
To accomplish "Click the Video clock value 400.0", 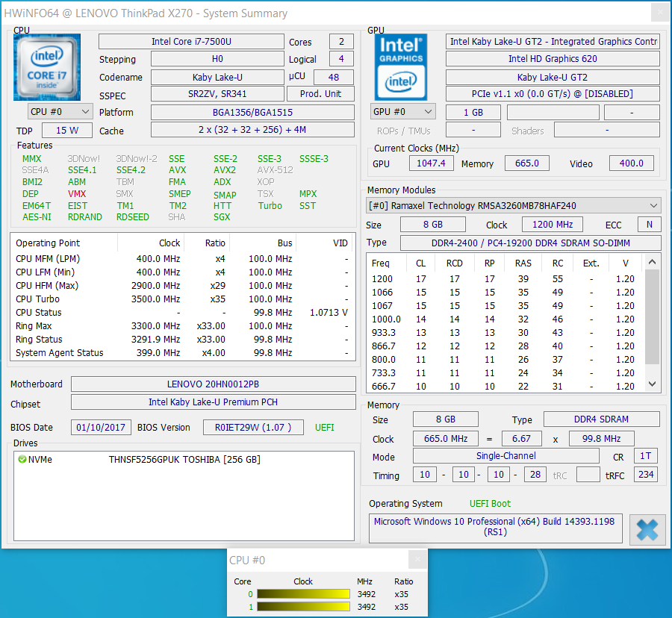I will tap(631, 163).
